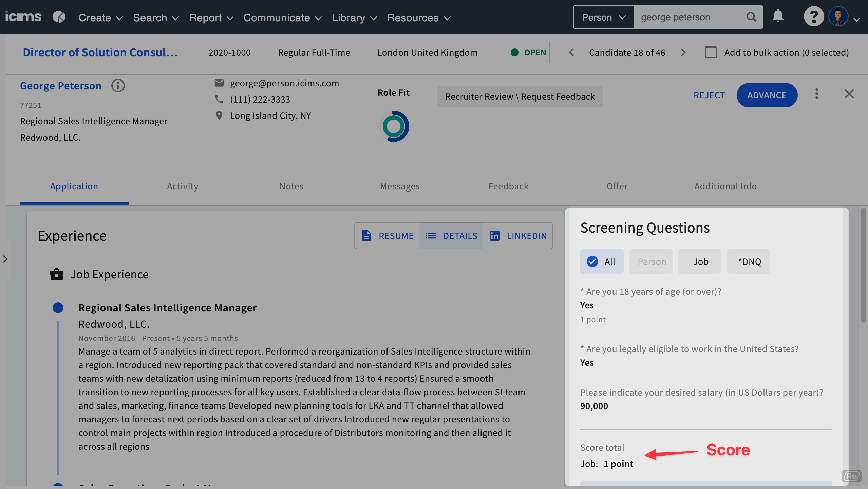Expand the Create menu
This screenshot has height=489, width=868.
tap(101, 18)
